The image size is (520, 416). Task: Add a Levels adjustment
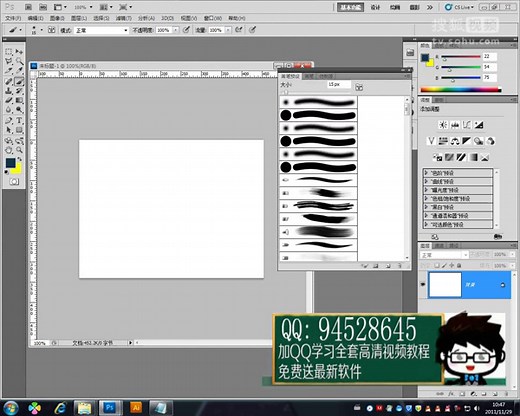click(455, 125)
